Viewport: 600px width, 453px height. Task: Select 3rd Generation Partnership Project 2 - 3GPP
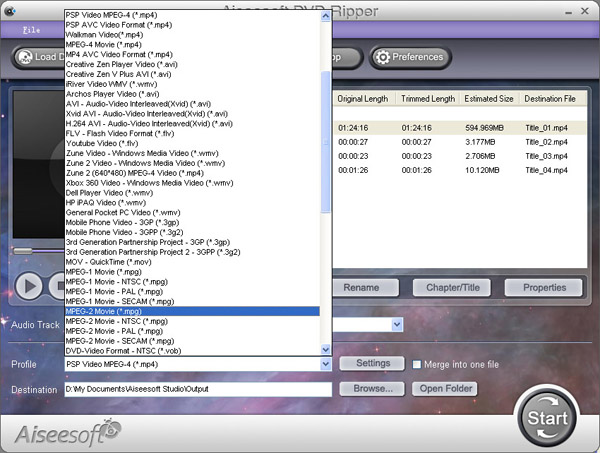pos(192,252)
